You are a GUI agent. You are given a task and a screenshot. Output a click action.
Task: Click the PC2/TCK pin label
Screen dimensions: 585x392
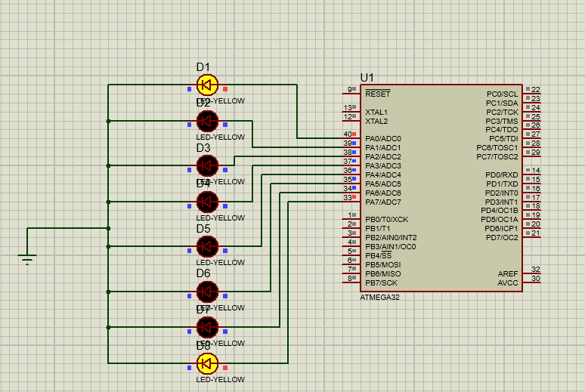[502, 113]
